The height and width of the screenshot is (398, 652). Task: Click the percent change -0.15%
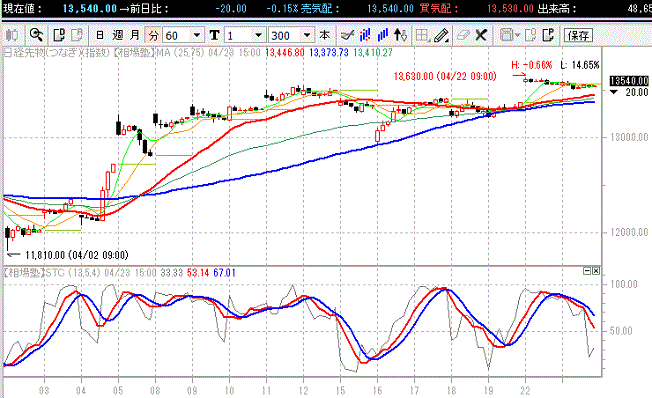[x=282, y=8]
